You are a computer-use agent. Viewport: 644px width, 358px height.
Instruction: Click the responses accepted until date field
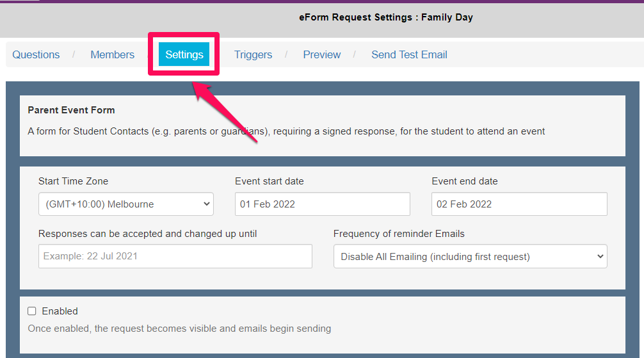tap(175, 256)
